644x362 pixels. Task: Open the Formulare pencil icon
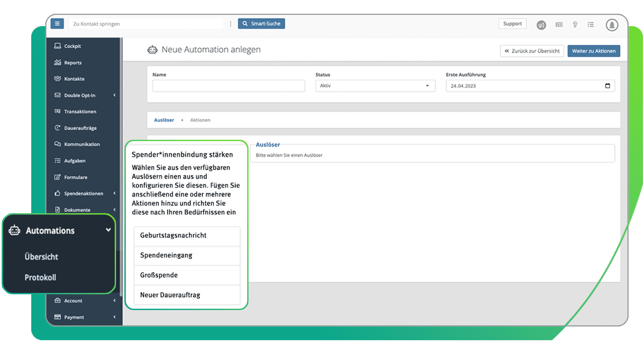click(57, 177)
